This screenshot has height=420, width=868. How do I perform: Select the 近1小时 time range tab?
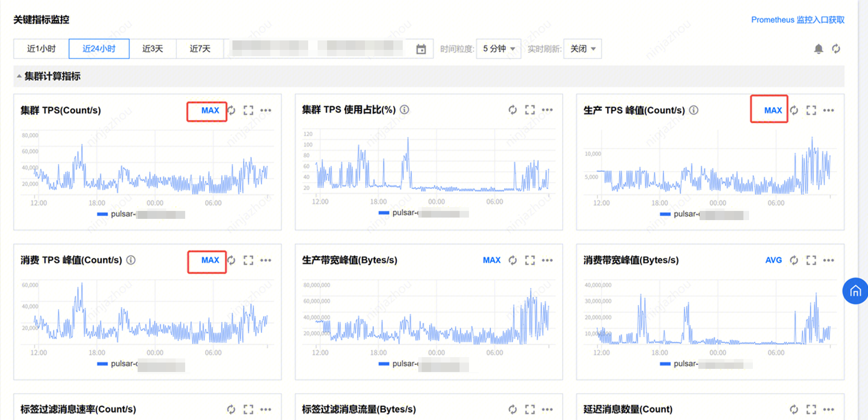[41, 49]
